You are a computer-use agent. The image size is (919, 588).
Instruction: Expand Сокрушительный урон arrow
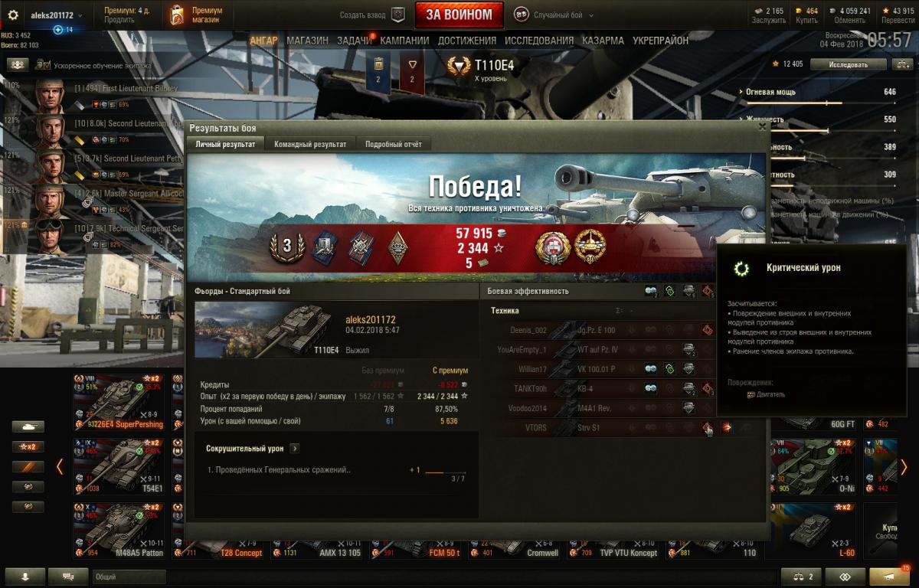[x=296, y=449]
